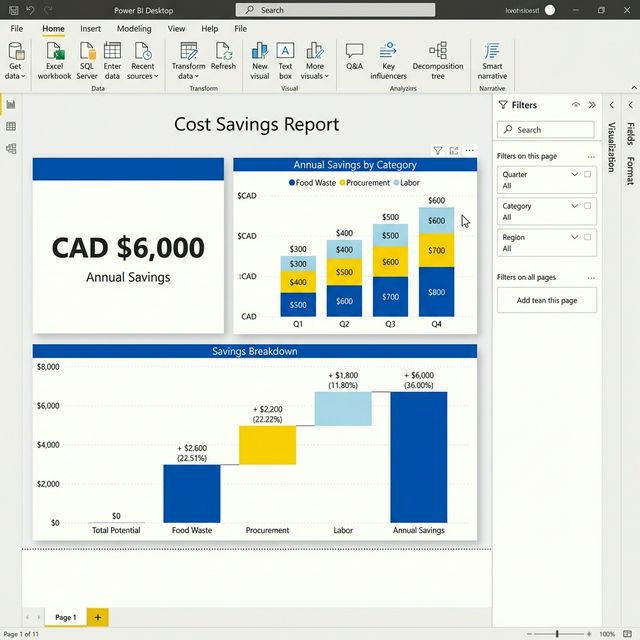Toggle checkbox on Quarter filter card
The width and height of the screenshot is (640, 640).
[587, 174]
